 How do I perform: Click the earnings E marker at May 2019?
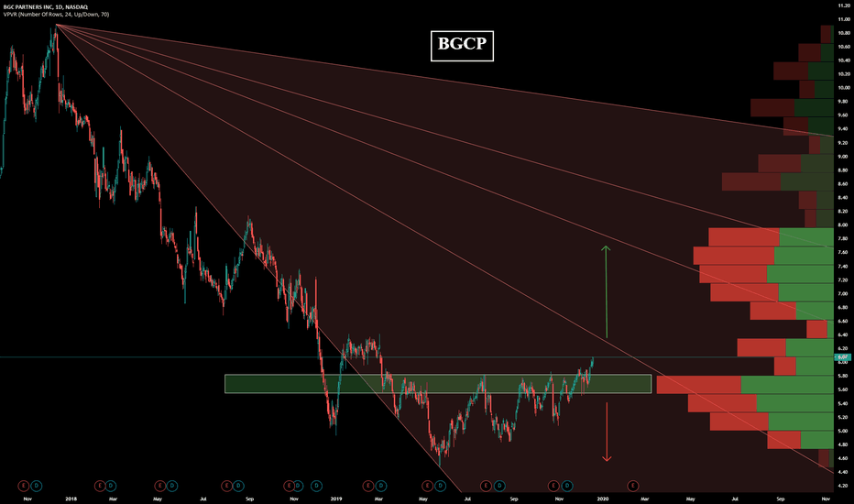point(428,486)
